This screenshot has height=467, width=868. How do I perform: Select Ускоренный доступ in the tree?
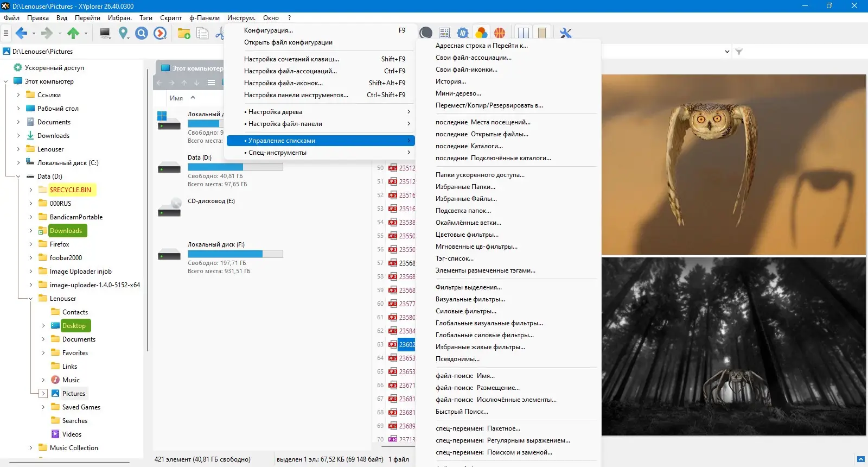[54, 68]
